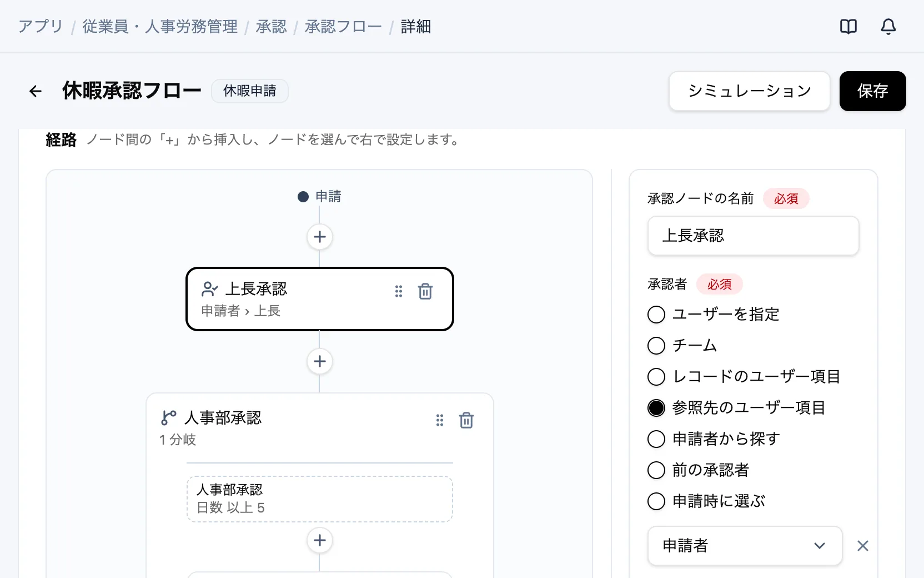The height and width of the screenshot is (578, 924).
Task: Click the 休暇承認フロー title
Action: tap(132, 91)
